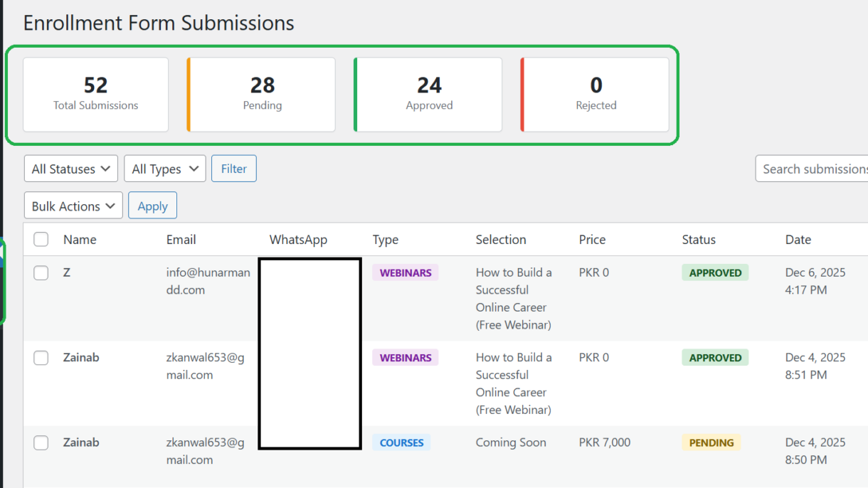Click the COURSES type badge
This screenshot has width=868, height=488.
click(x=401, y=443)
